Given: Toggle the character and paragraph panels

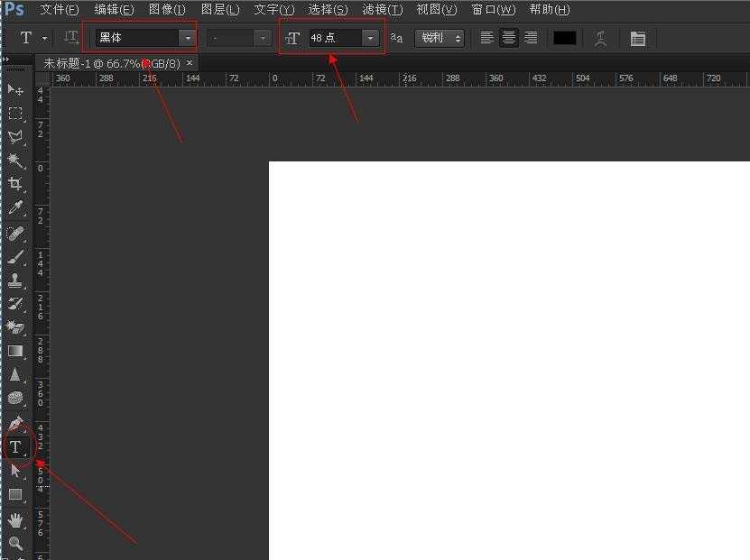Looking at the screenshot, I should click(x=637, y=38).
